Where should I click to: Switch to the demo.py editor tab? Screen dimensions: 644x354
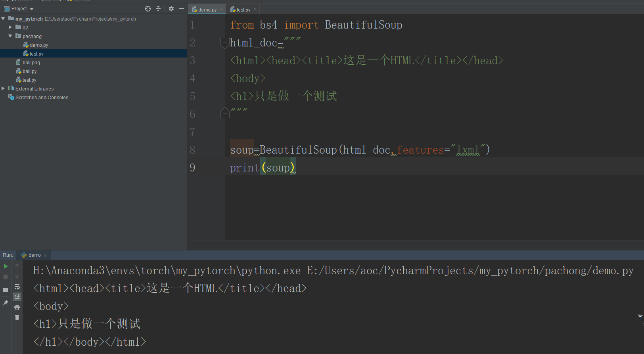tap(207, 10)
